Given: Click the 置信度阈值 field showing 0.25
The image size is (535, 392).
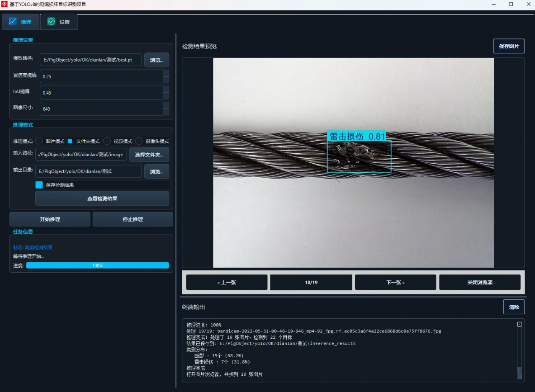Looking at the screenshot, I should (101, 77).
